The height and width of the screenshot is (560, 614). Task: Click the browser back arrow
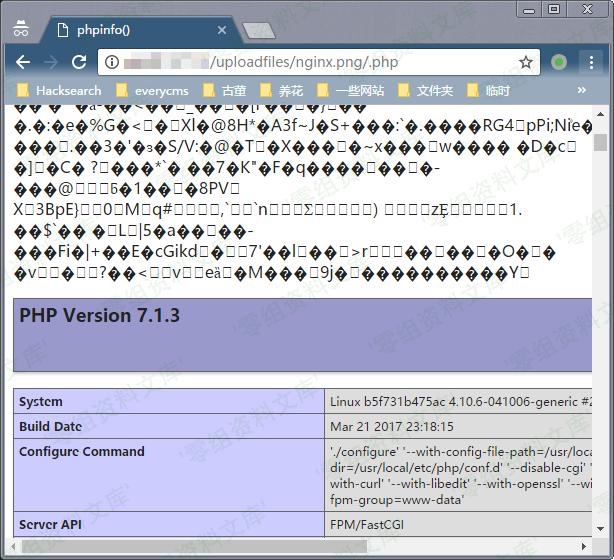(22, 62)
